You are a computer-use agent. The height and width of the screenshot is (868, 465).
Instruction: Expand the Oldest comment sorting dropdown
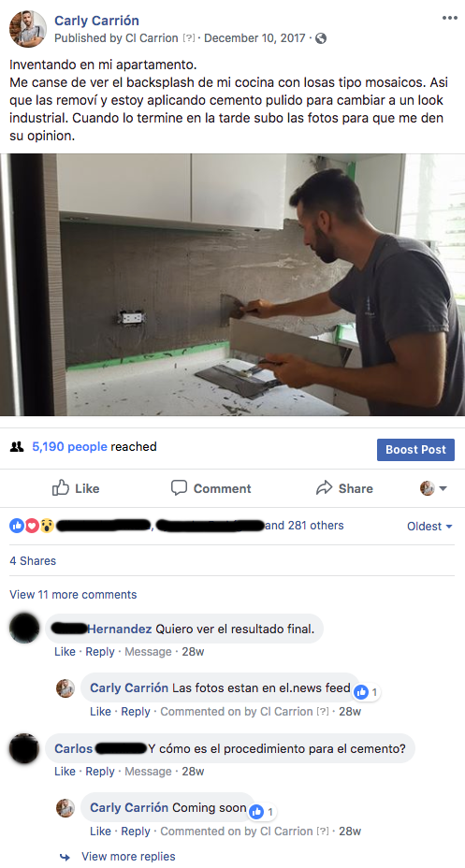coord(430,526)
